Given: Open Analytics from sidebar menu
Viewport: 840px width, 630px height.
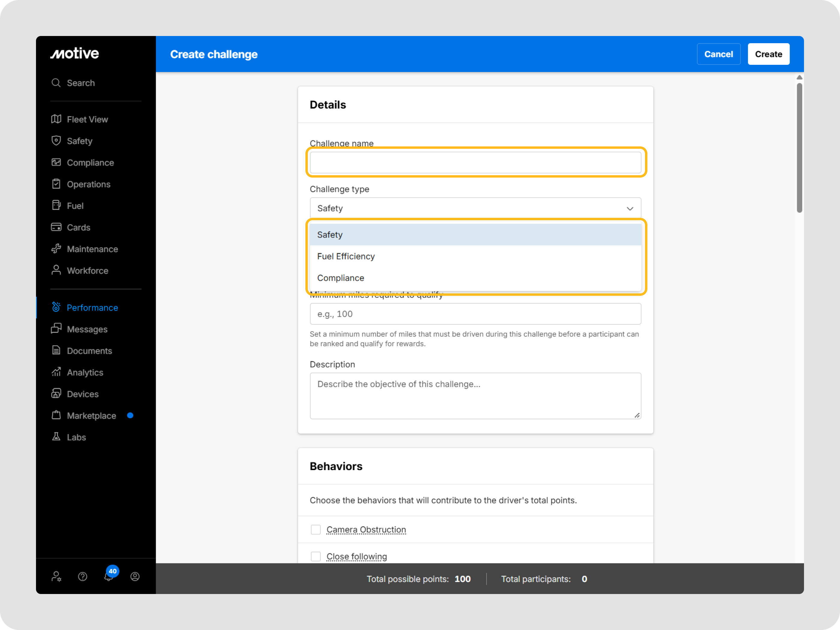Looking at the screenshot, I should 85,373.
